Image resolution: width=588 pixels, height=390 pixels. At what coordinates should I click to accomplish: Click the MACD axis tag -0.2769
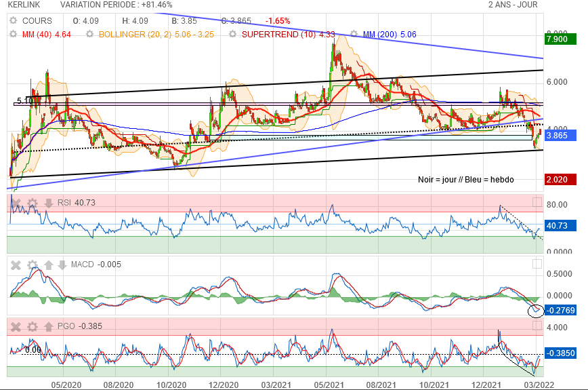560,311
